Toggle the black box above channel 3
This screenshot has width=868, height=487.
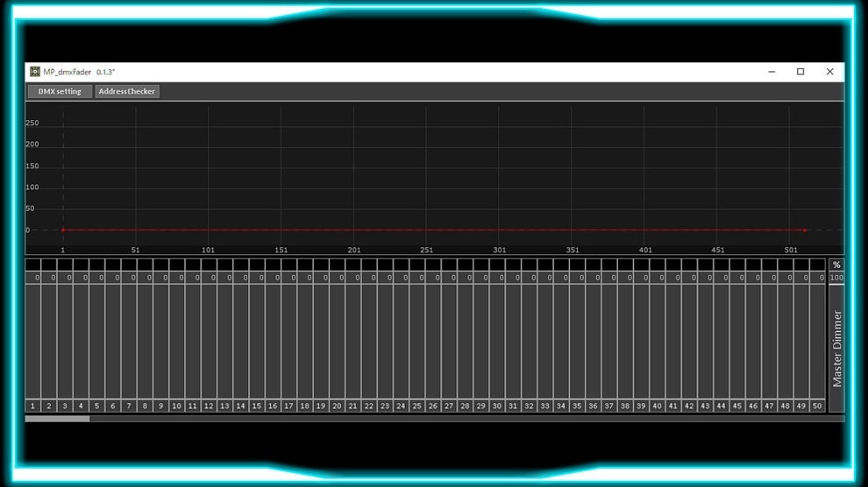pyautogui.click(x=65, y=265)
